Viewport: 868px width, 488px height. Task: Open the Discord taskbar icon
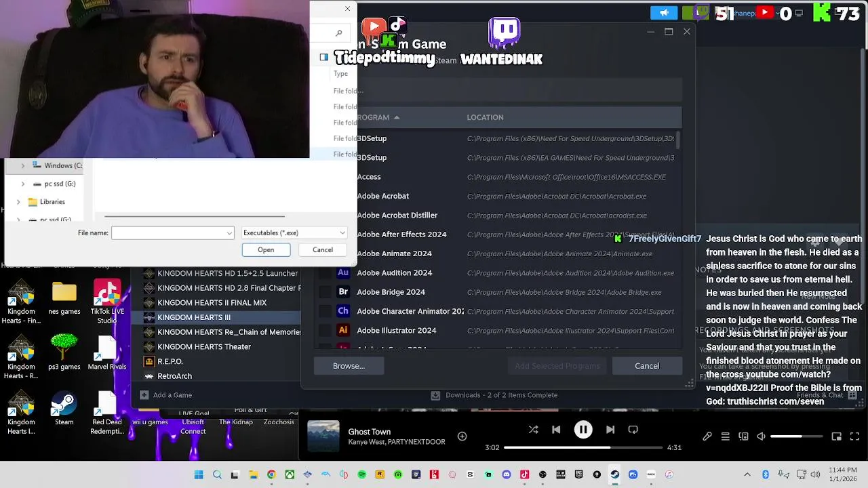[x=507, y=474]
